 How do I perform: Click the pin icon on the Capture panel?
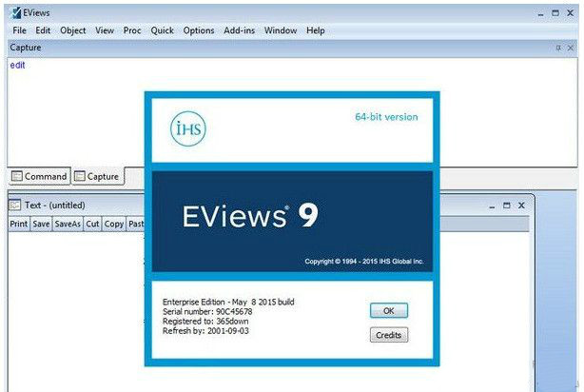(558, 48)
